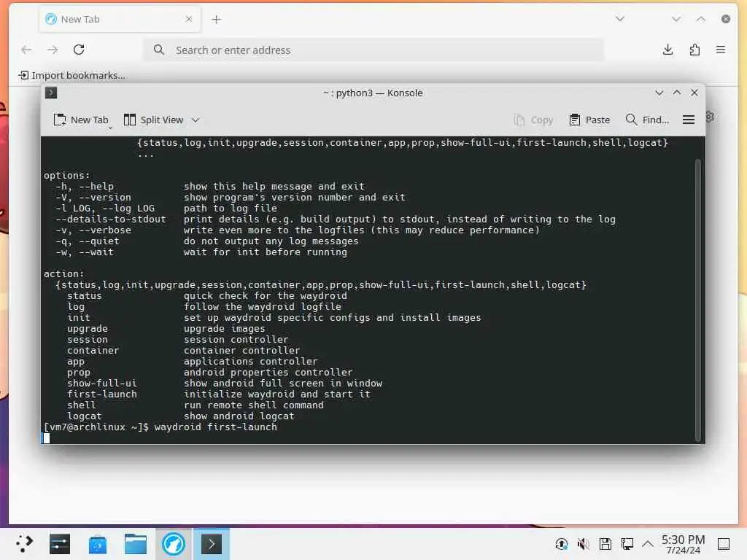Maximize the browser window
The width and height of the screenshot is (747, 560).
701,19
